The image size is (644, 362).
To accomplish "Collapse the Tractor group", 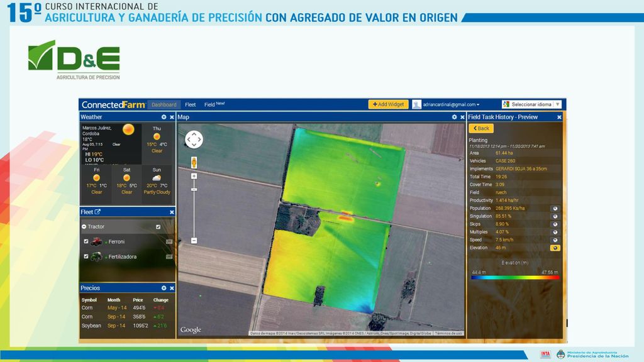I will click(x=84, y=226).
